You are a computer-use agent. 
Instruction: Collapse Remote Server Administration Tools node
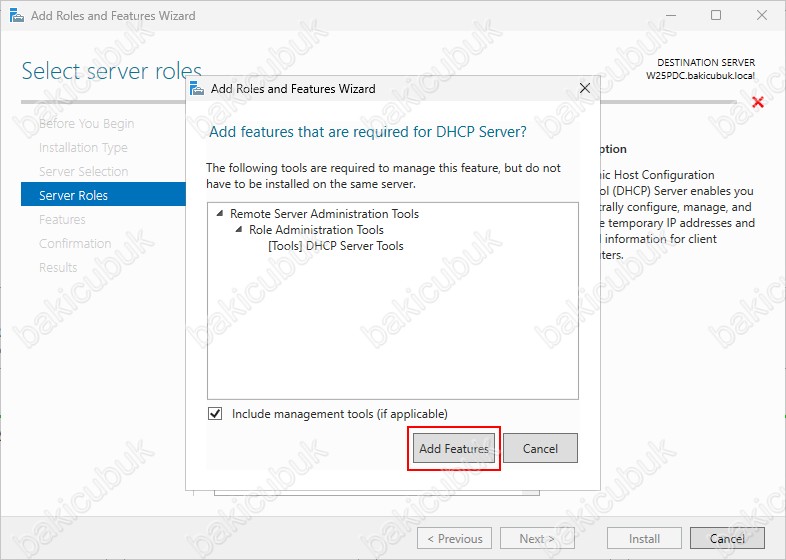(x=220, y=214)
